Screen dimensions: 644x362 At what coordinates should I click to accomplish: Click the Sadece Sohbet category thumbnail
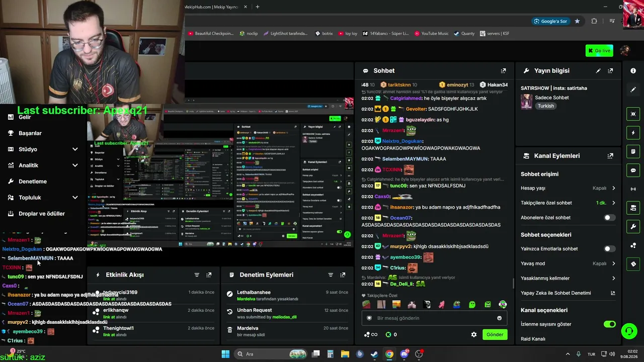pyautogui.click(x=526, y=102)
